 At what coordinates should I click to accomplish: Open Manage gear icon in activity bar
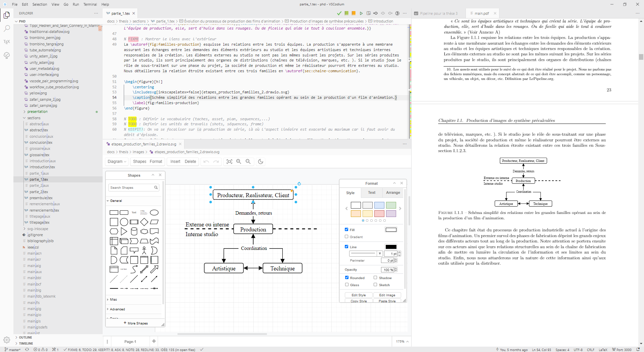click(7, 340)
